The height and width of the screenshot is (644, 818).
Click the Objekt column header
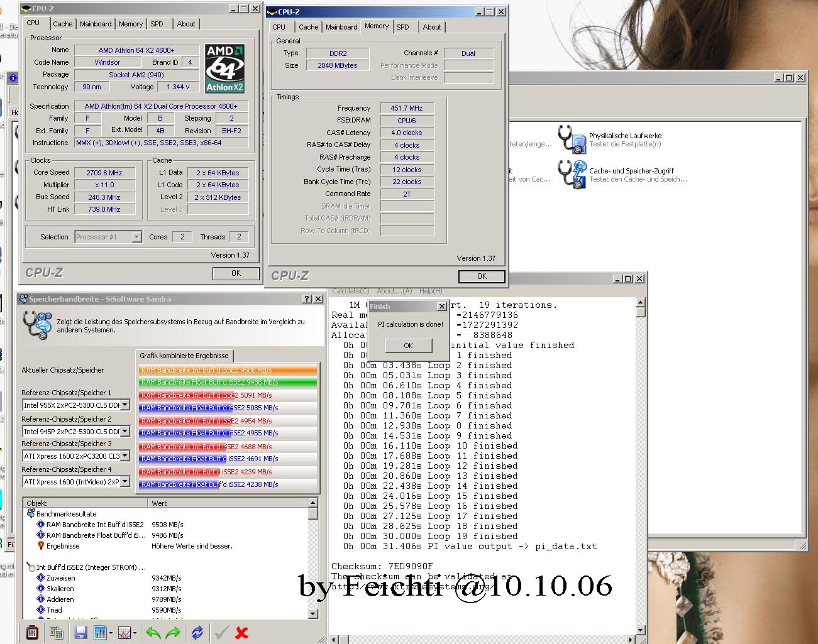pyautogui.click(x=86, y=503)
